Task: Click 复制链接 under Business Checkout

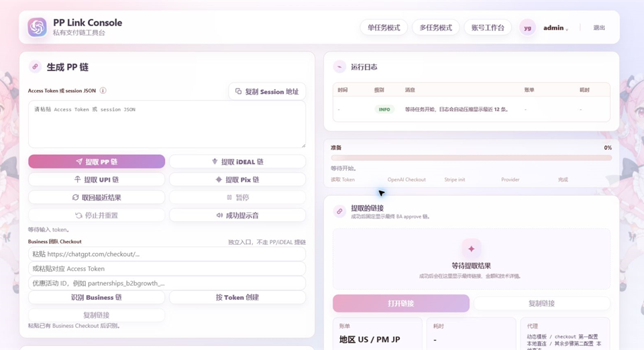Action: [97, 315]
